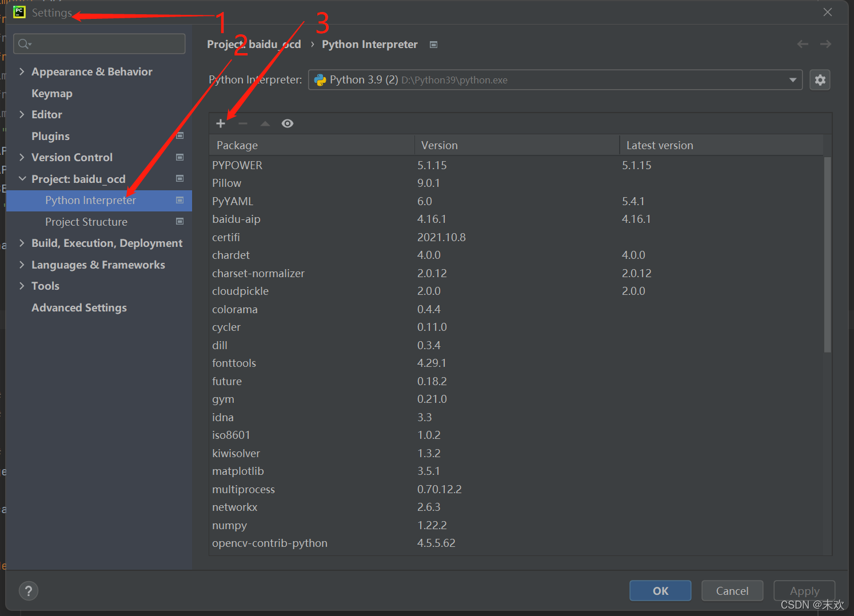Click the minus icon to uninstall package
The image size is (854, 616).
click(x=243, y=123)
